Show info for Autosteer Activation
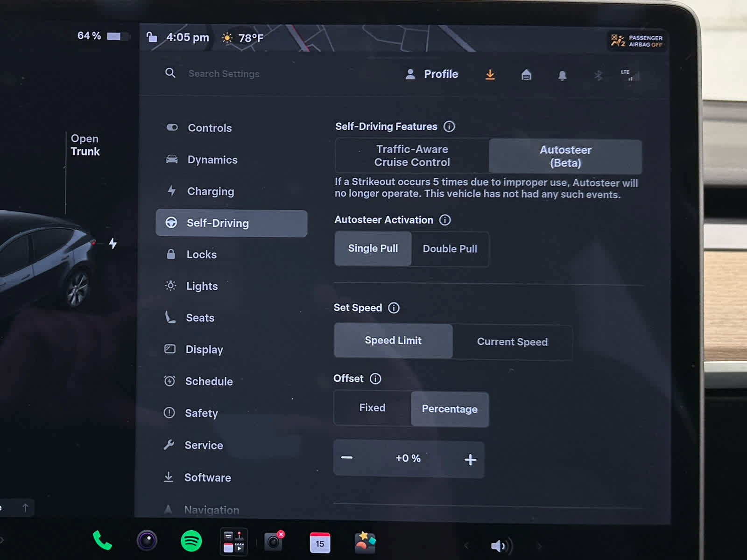 [x=445, y=220]
